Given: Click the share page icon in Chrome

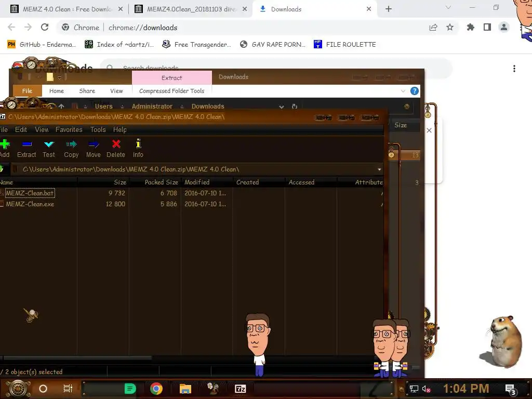Looking at the screenshot, I should (433, 27).
